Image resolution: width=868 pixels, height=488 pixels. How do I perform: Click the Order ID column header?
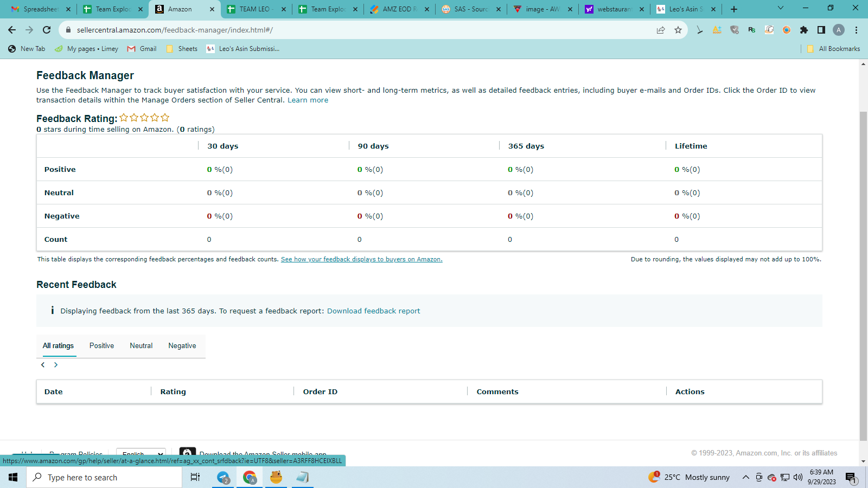click(x=320, y=391)
